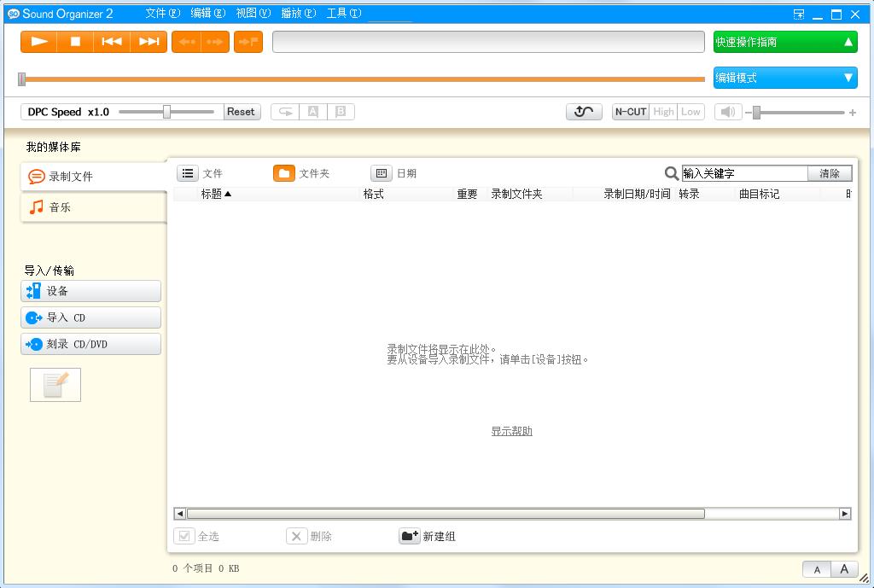
Task: Open the 编辑模式 dropdown
Action: click(x=784, y=78)
